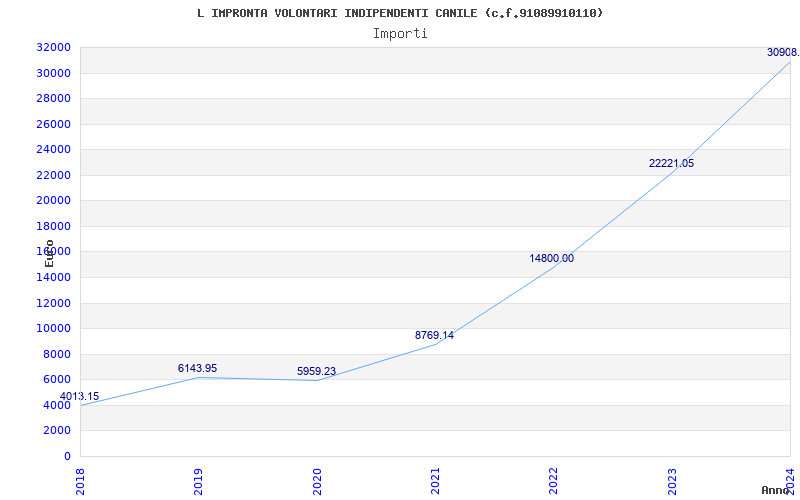Click the 22000 y-axis value
This screenshot has width=800, height=500.
[x=53, y=175]
